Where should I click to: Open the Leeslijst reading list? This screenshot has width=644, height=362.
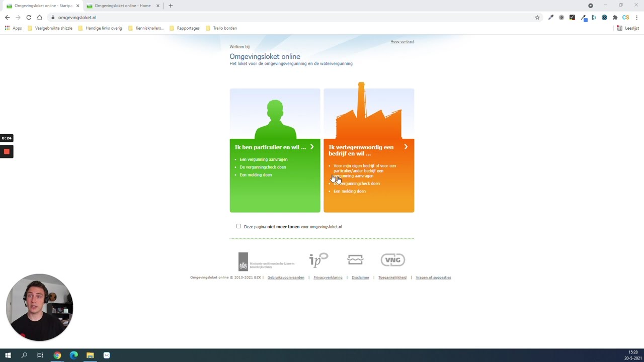(x=628, y=28)
